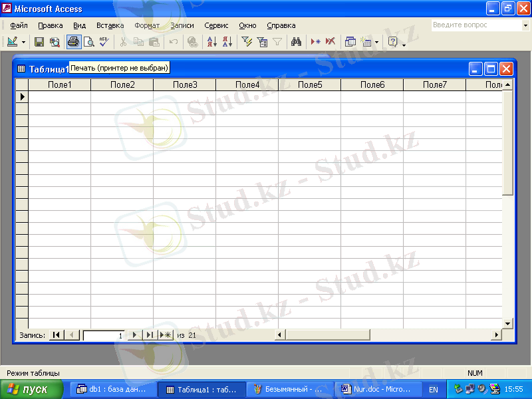Image resolution: width=532 pixels, height=399 pixels.
Task: Click the Database Window toolbar icon
Action: click(350, 42)
